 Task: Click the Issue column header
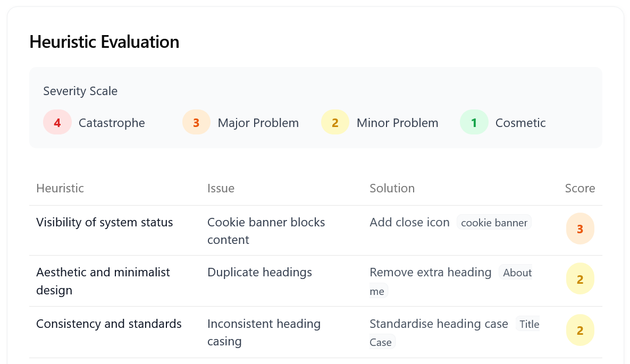(221, 188)
